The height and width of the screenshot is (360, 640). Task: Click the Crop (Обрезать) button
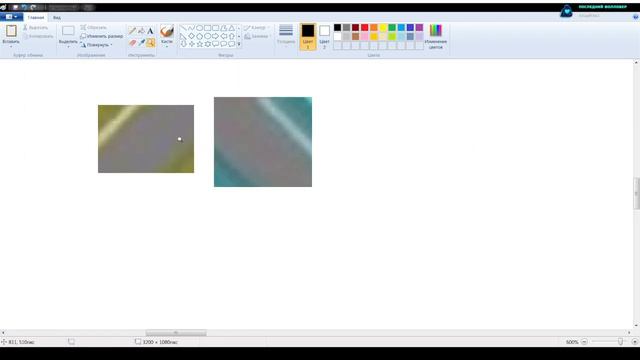(93, 27)
